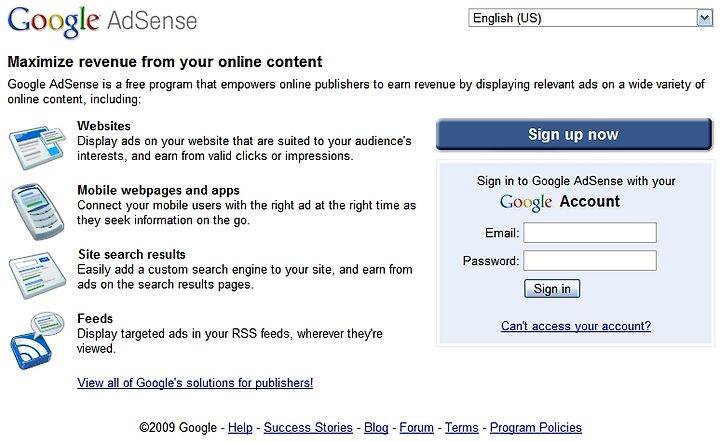Click the Sign up now button
720x442 pixels.
574,134
